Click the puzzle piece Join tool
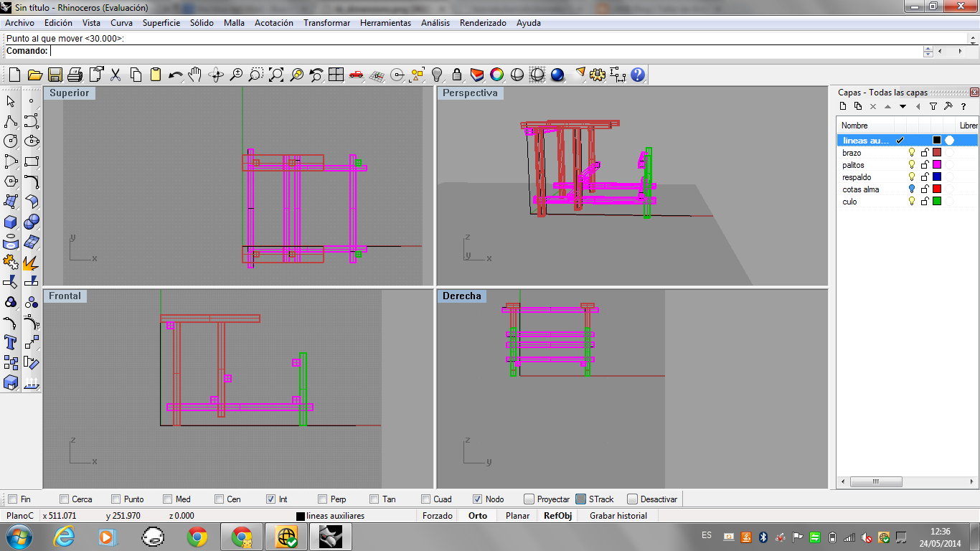Viewport: 980px width, 551px height. pyautogui.click(x=11, y=262)
